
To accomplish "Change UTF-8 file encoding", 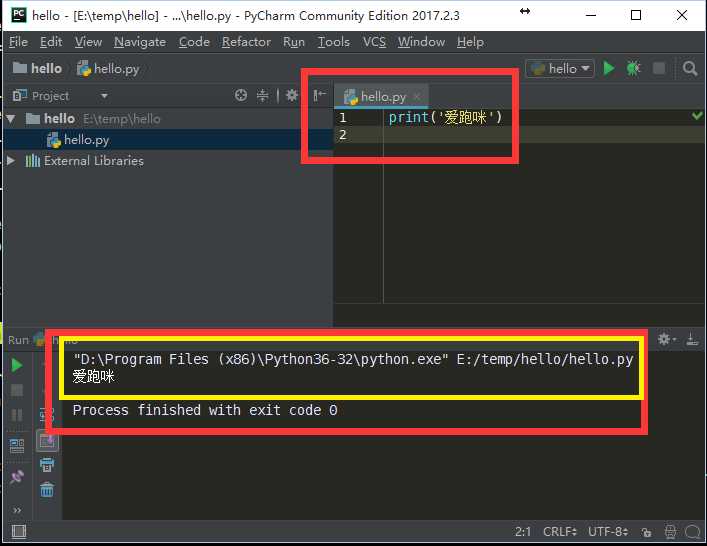I will [x=607, y=532].
